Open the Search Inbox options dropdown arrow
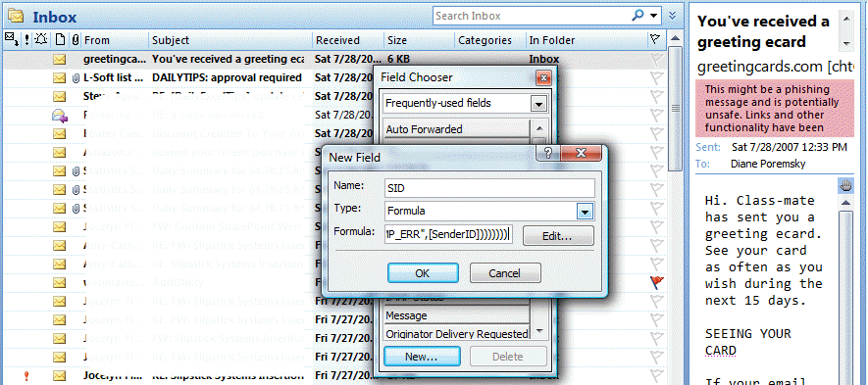Screen dimensions: 868x385 [x=654, y=16]
